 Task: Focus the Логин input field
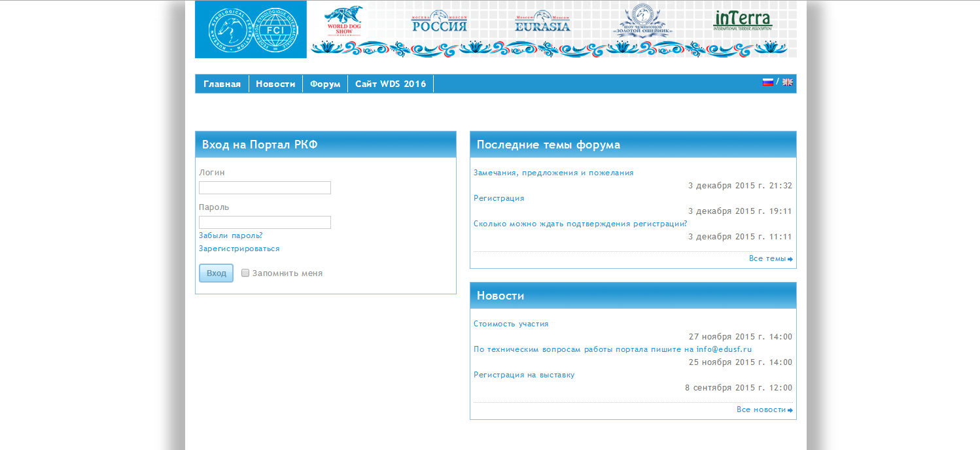pyautogui.click(x=265, y=188)
